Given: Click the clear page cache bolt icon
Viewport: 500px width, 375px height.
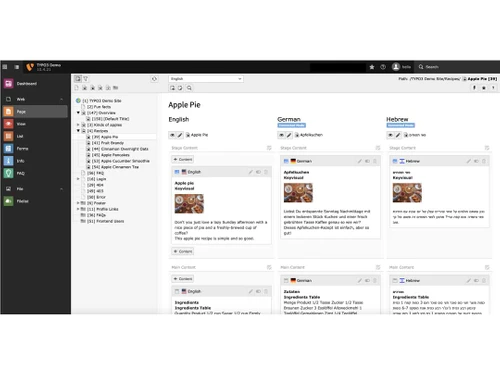Looking at the screenshot, I should 474,88.
